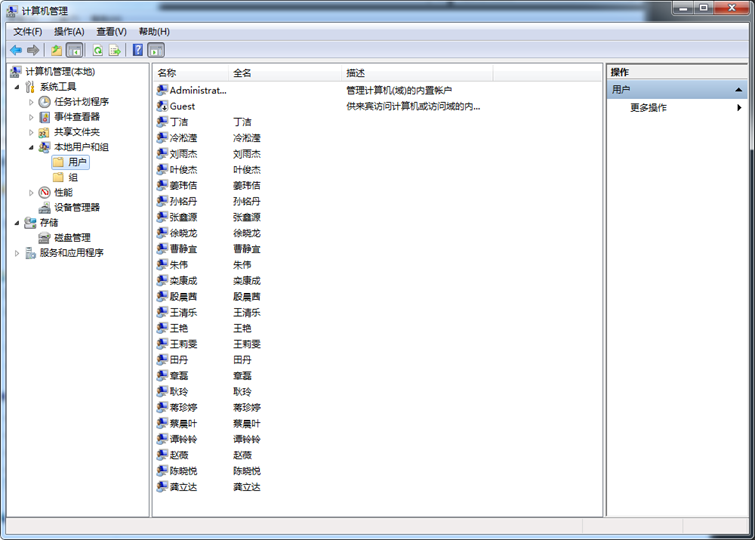Collapse the 本地用户和组 node arrow
Image resolution: width=755 pixels, height=540 pixels.
pyautogui.click(x=31, y=147)
